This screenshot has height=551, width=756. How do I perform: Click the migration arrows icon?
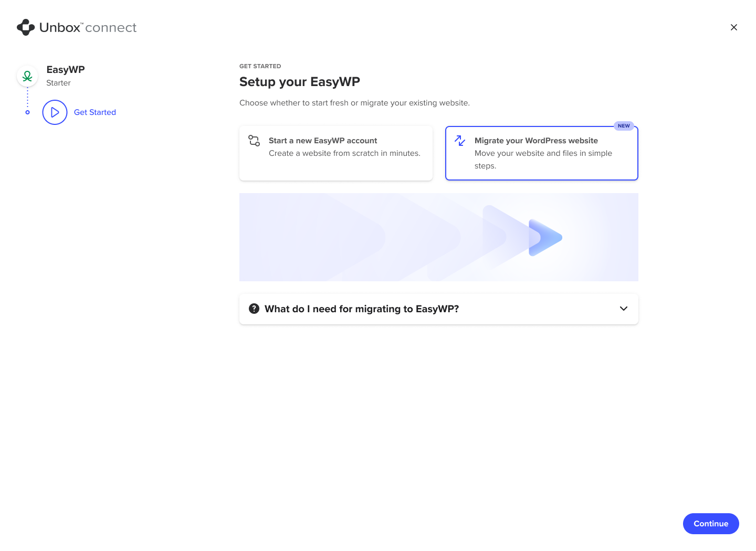pos(459,141)
